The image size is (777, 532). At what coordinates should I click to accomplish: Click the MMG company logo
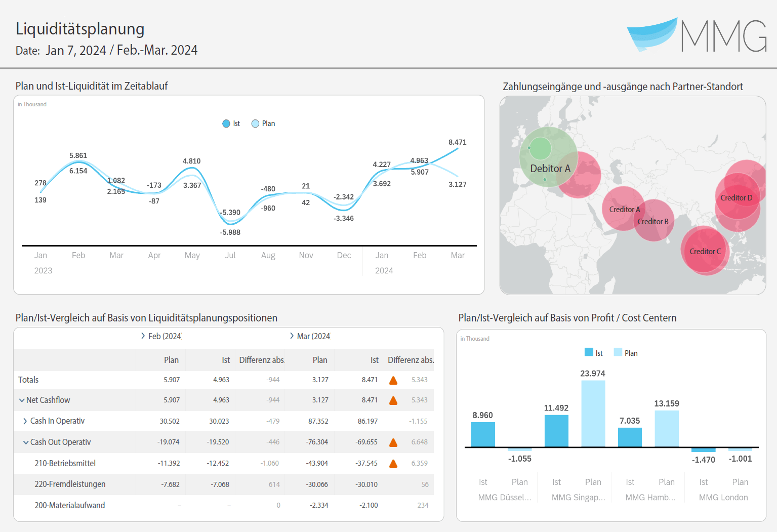click(x=697, y=35)
